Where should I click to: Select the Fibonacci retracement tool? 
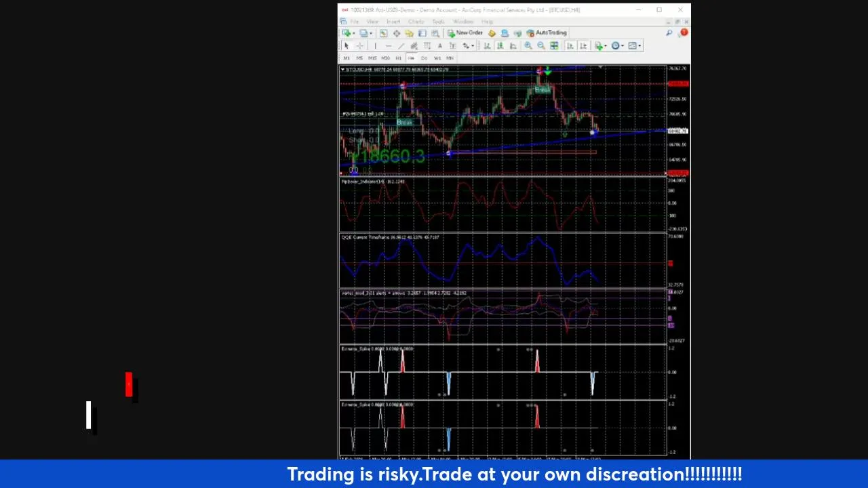(427, 45)
